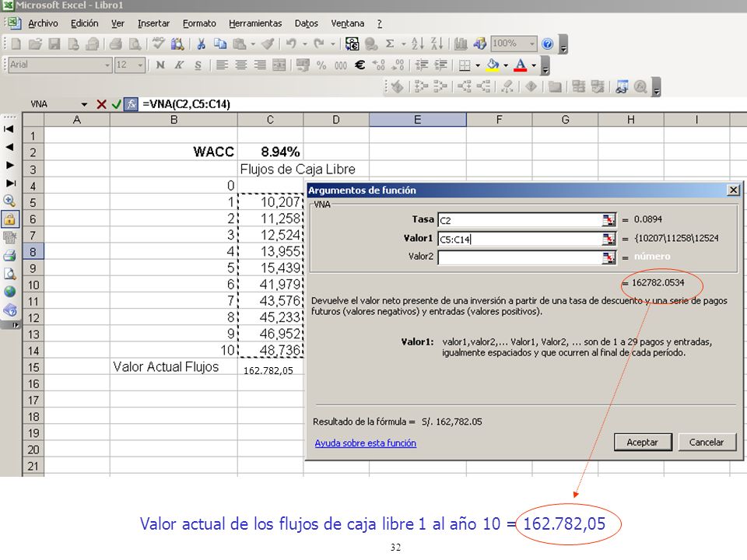Align text right in the cell
The height and width of the screenshot is (560, 747).
[x=260, y=65]
